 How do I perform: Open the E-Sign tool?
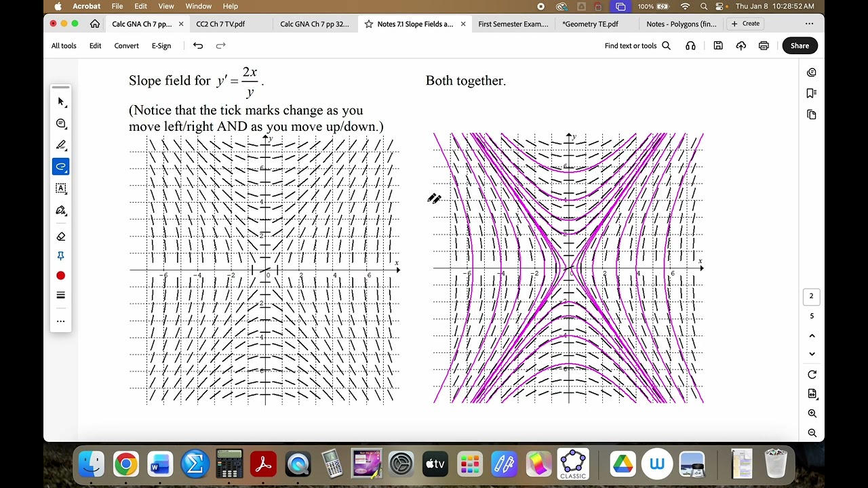point(161,45)
